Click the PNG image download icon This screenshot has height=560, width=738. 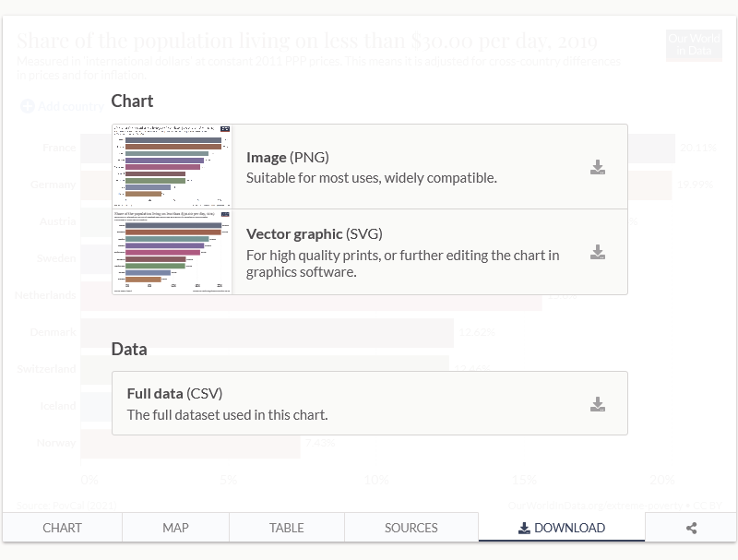598,167
